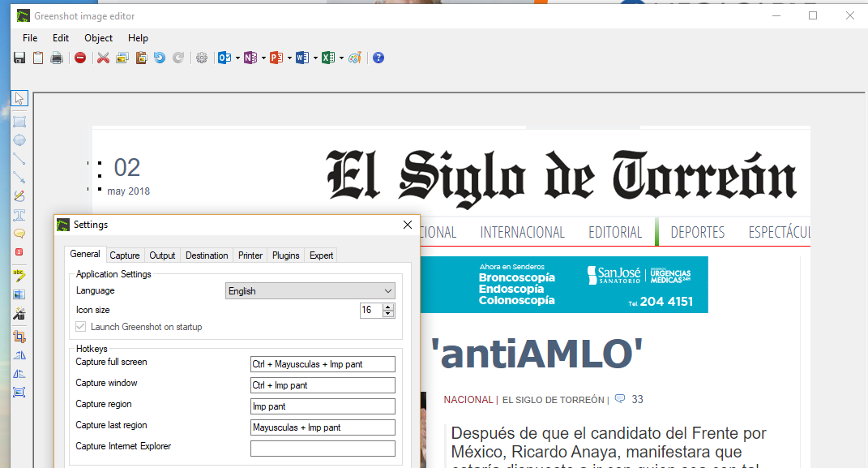The width and height of the screenshot is (868, 468).
Task: Switch to the Plugins tab
Action: [285, 255]
